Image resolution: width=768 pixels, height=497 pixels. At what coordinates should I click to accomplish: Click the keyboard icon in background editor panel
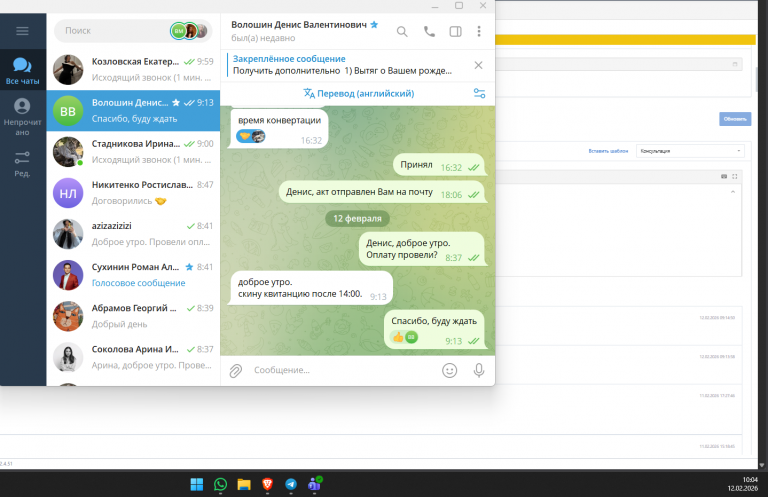(x=724, y=176)
